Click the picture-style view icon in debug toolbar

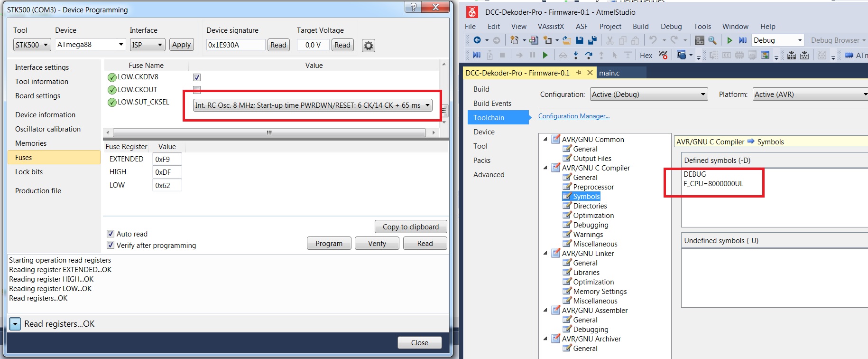coord(765,55)
